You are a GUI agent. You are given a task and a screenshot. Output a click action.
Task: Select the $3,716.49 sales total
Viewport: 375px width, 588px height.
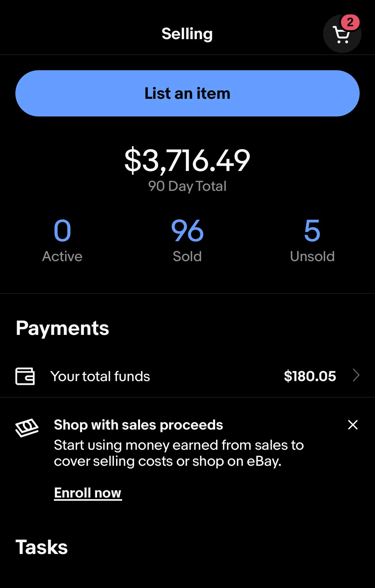click(187, 160)
